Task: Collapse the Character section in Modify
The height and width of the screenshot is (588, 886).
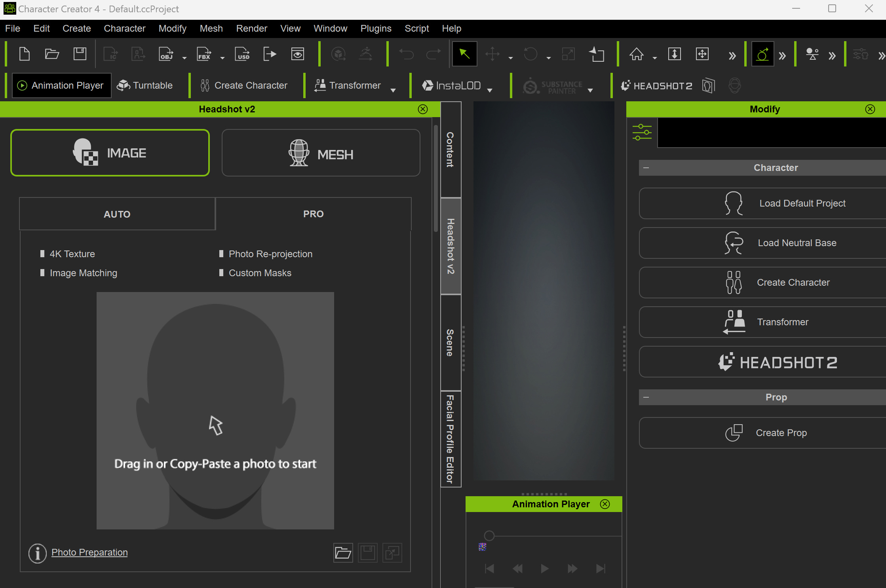Action: pos(646,168)
